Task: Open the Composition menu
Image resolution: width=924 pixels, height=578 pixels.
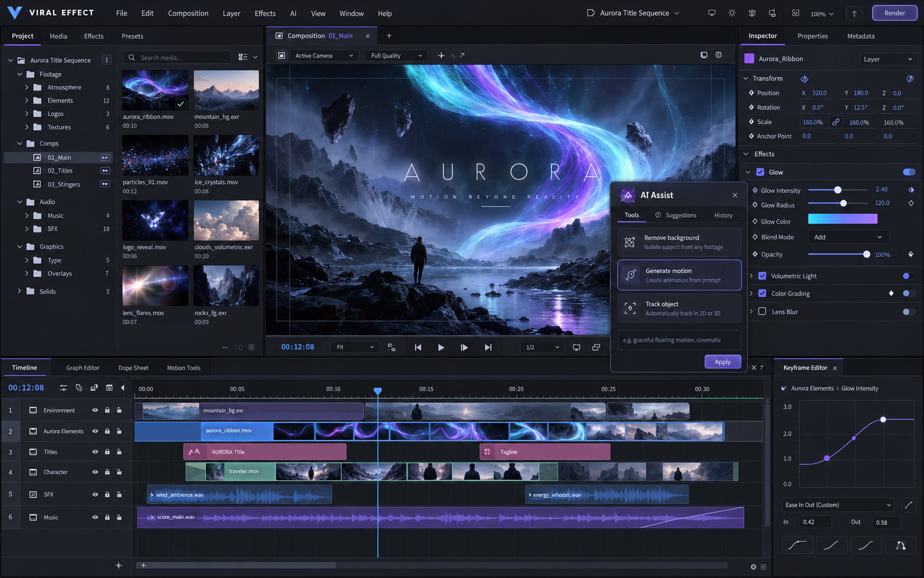Action: tap(188, 13)
